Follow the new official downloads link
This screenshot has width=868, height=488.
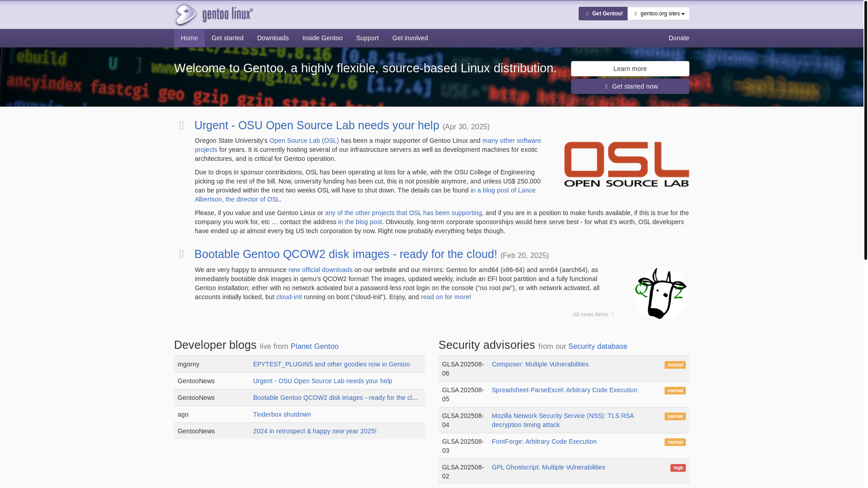point(321,270)
